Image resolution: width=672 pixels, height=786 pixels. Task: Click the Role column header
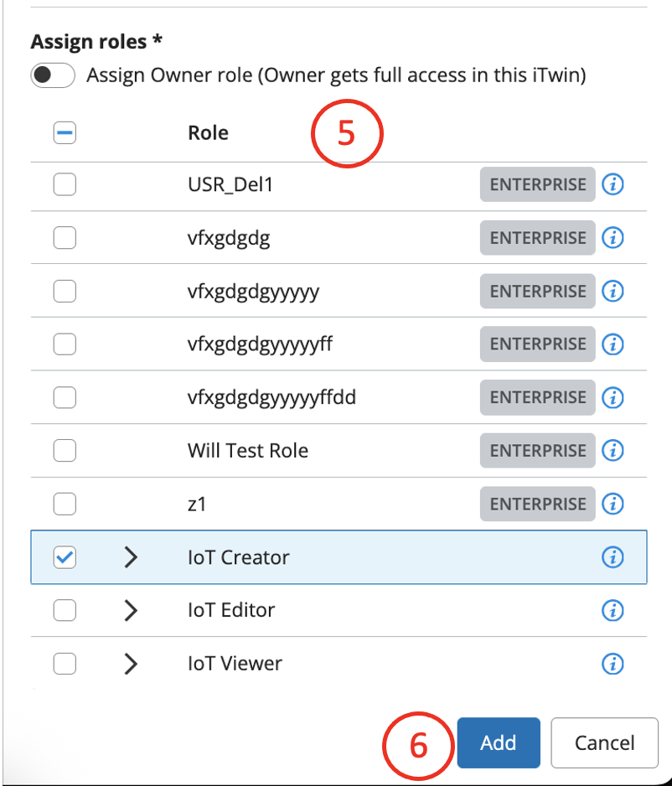pos(209,133)
